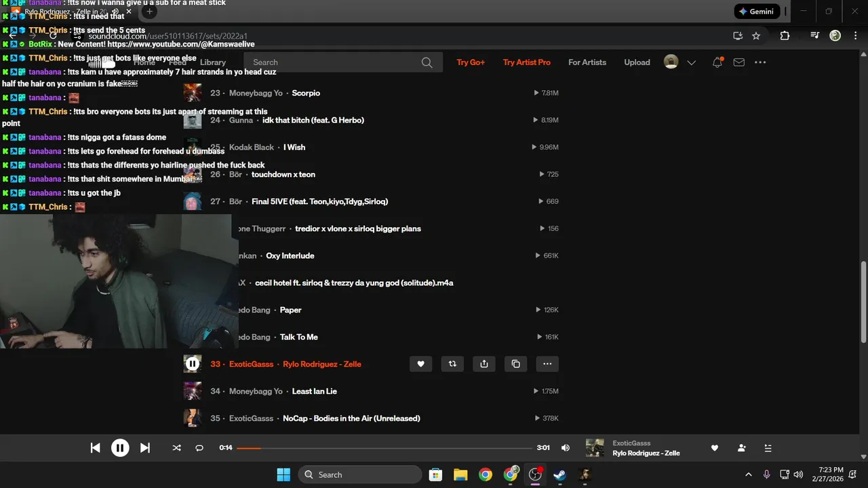Open the Library tab
The image size is (868, 488).
pos(213,62)
